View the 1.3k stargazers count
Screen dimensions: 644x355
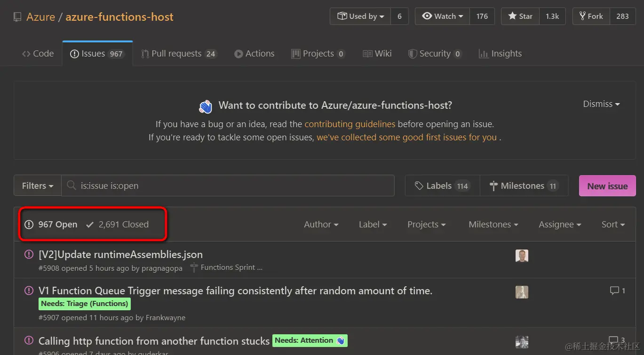click(x=552, y=16)
